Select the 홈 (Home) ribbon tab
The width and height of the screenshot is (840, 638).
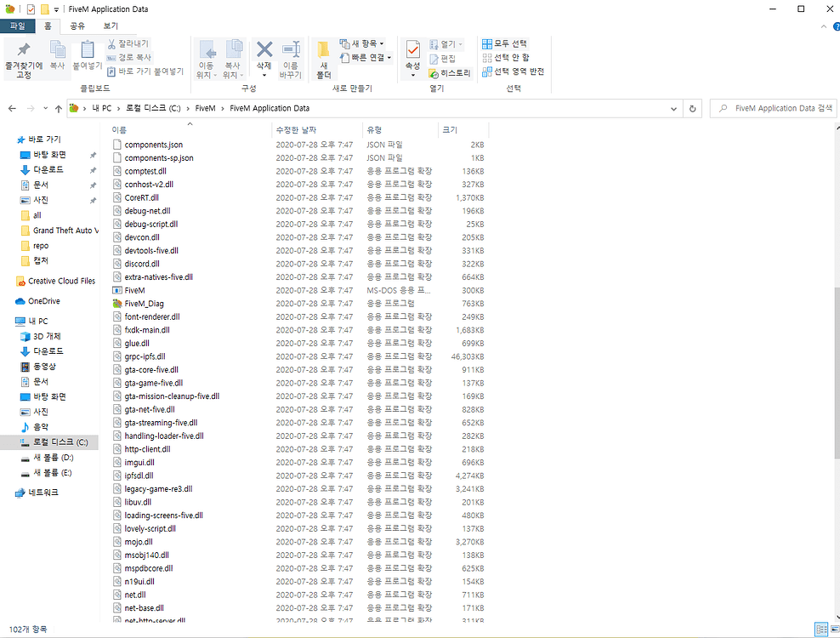48,26
